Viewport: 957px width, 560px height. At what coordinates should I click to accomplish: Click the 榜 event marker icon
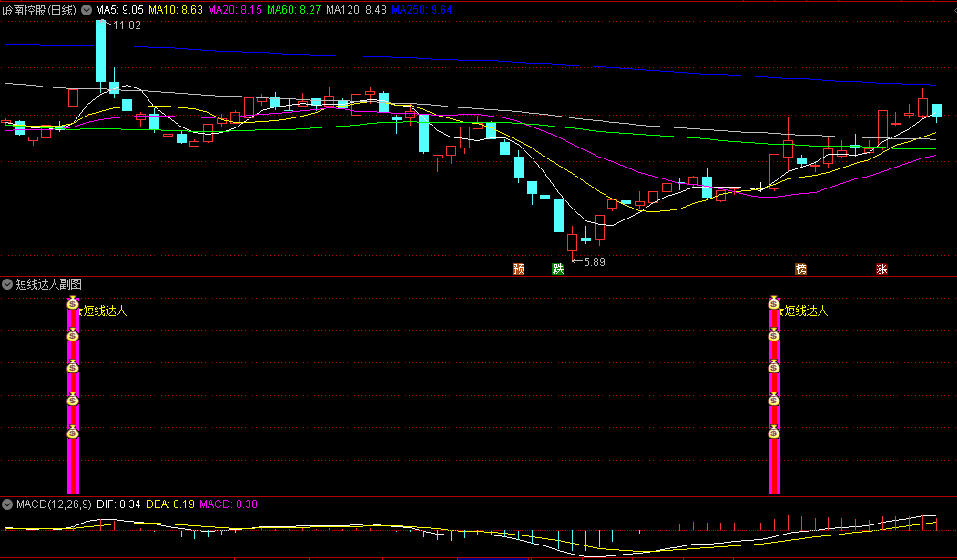coord(800,269)
